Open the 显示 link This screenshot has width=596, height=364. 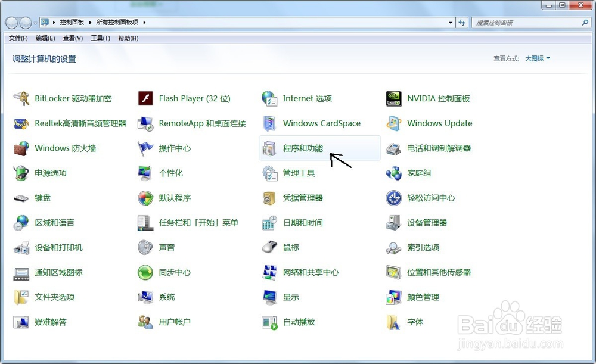291,297
